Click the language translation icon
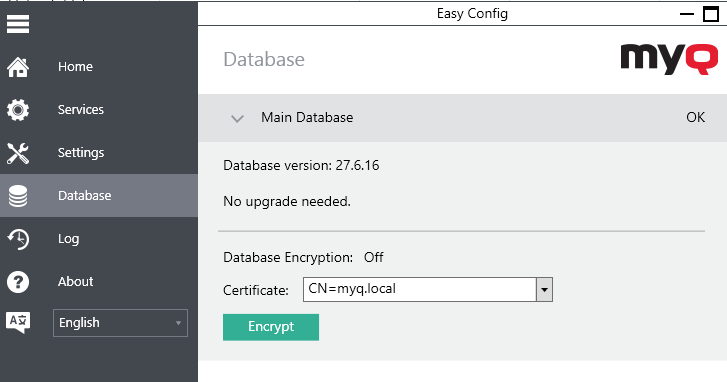 point(18,322)
